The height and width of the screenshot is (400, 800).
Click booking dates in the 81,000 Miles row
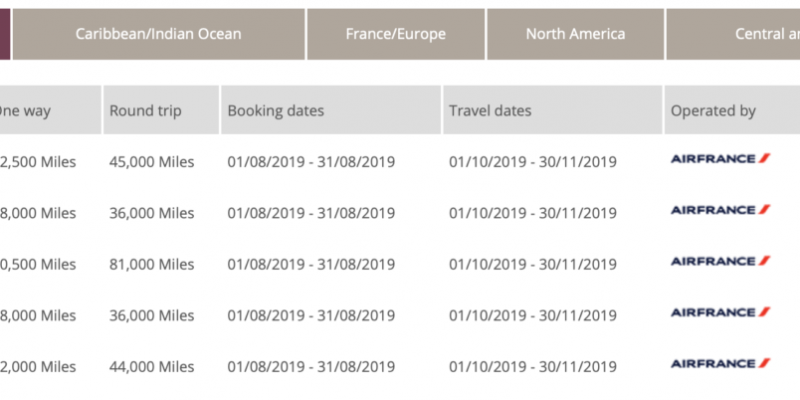coord(311,264)
